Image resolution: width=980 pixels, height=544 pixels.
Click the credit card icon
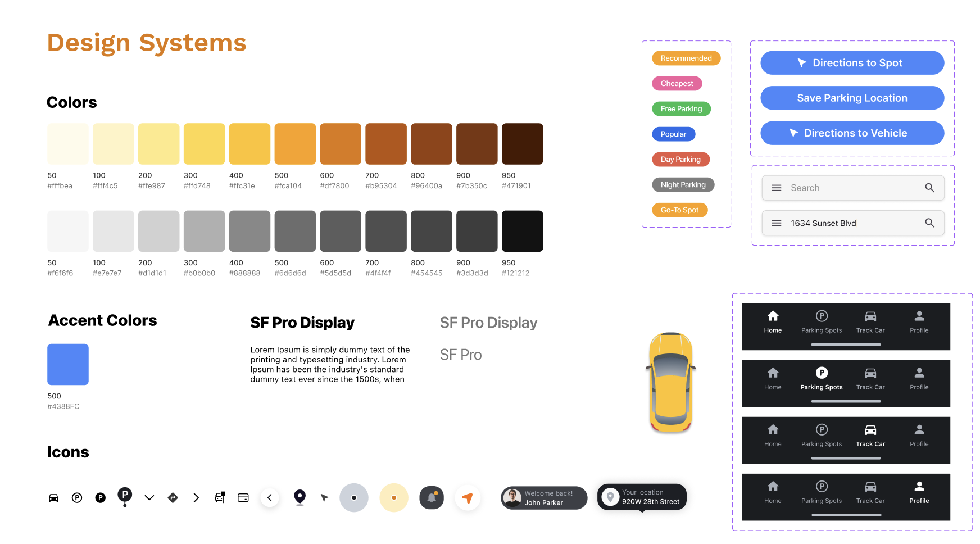243,498
